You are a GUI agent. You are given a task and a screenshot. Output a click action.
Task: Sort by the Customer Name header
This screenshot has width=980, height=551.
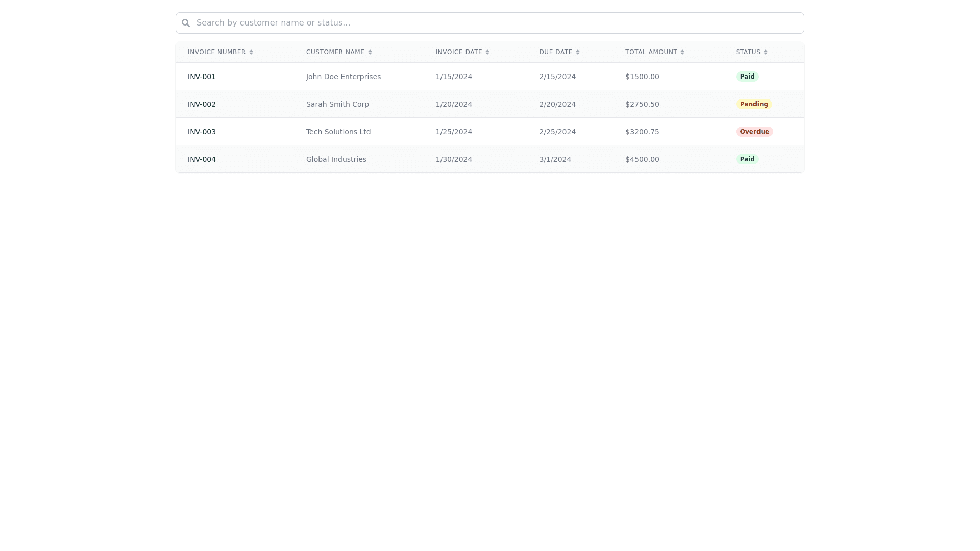335,52
